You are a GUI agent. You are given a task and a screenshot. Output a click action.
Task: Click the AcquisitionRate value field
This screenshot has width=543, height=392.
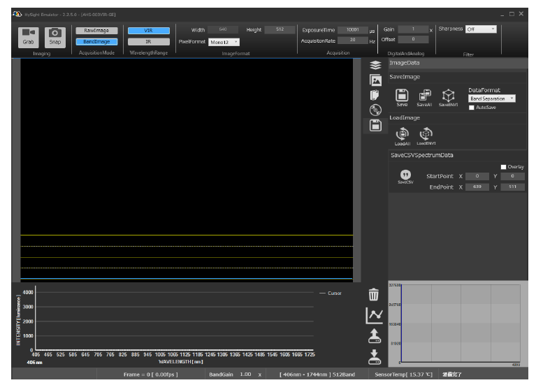352,40
